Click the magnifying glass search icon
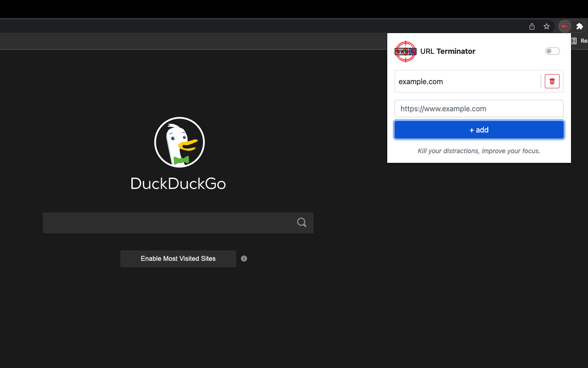Screen dimensions: 588x368 301,222
